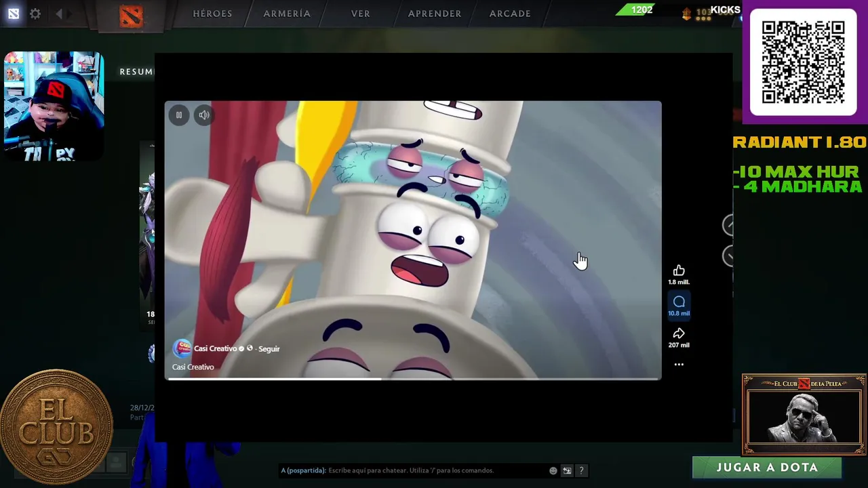868x488 pixels.
Task: Open the three-dot more options menu
Action: [x=679, y=365]
